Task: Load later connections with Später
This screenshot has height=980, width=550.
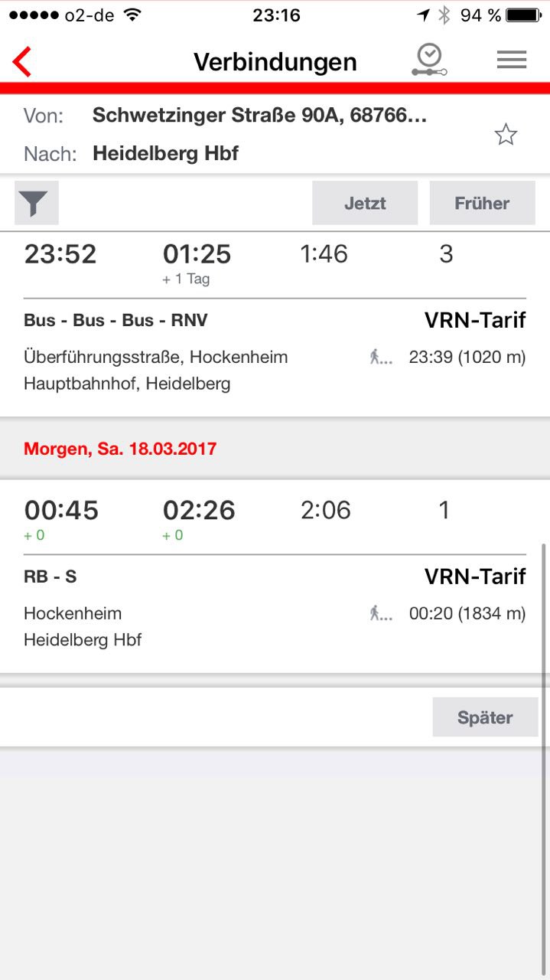Action: (x=485, y=717)
